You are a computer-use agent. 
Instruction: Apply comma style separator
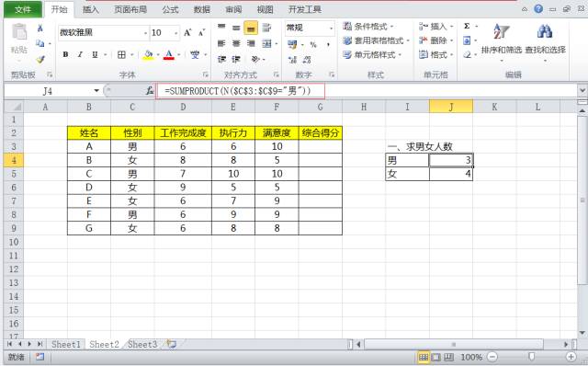(328, 45)
